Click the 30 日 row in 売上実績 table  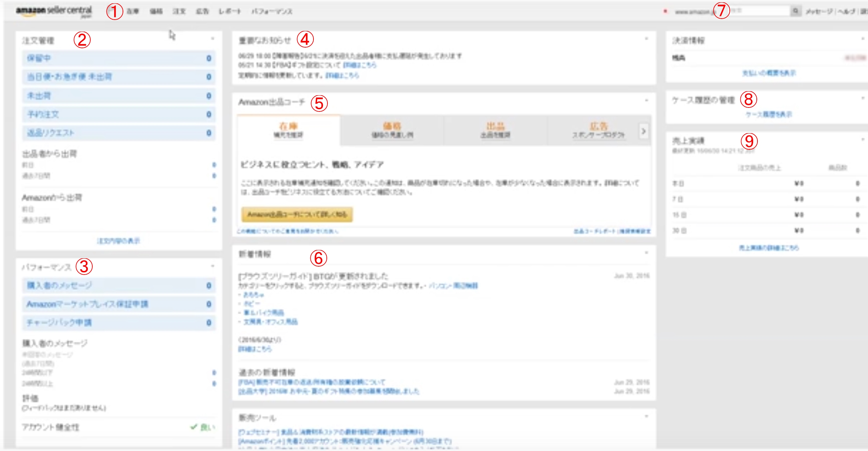[x=767, y=230]
